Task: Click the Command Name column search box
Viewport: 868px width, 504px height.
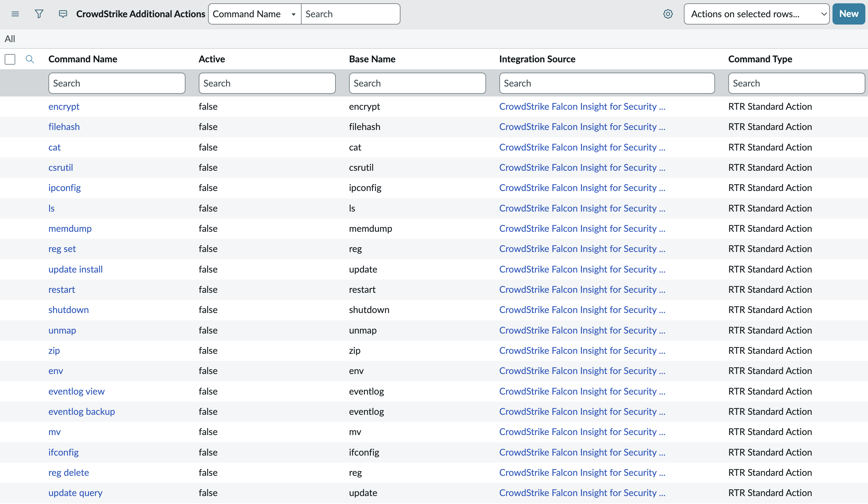Action: point(117,83)
